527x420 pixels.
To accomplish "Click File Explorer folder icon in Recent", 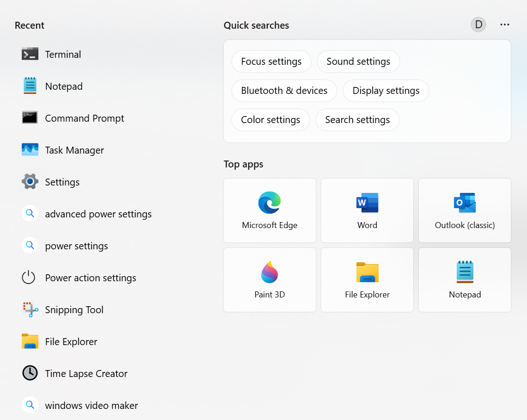I will click(30, 341).
